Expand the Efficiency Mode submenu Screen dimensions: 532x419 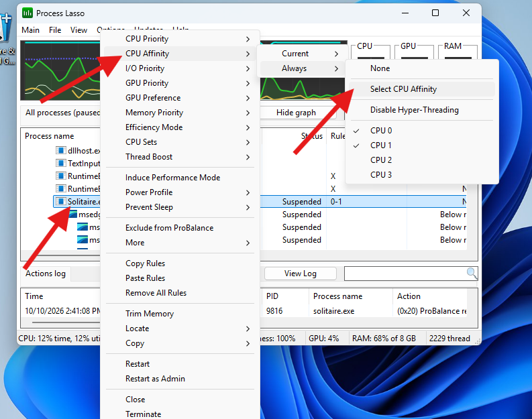click(x=180, y=127)
